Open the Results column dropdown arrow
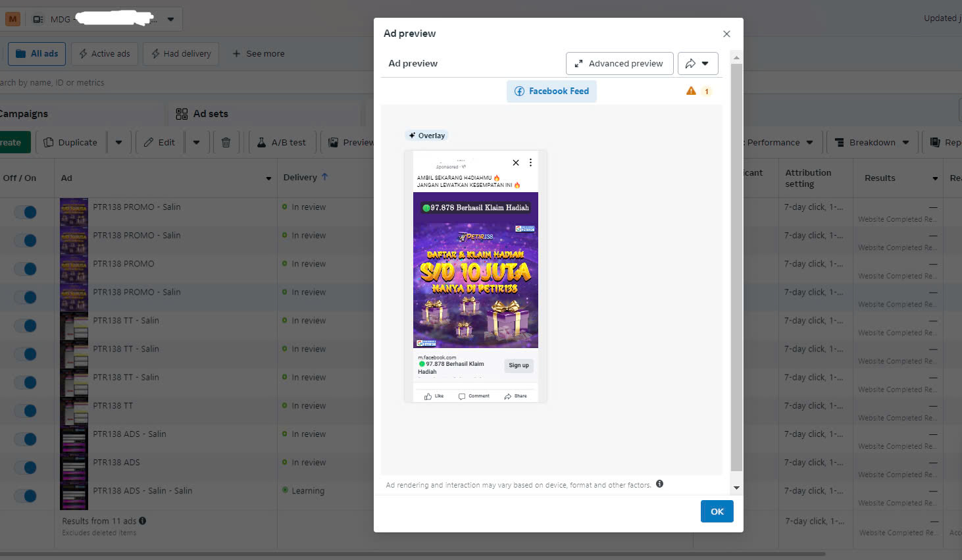The height and width of the screenshot is (560, 962). coord(935,178)
